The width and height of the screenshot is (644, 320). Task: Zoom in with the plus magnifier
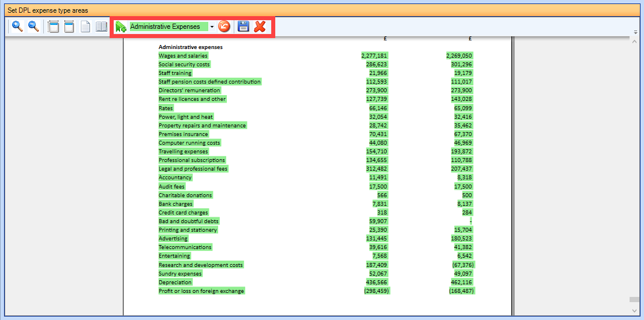tap(17, 27)
